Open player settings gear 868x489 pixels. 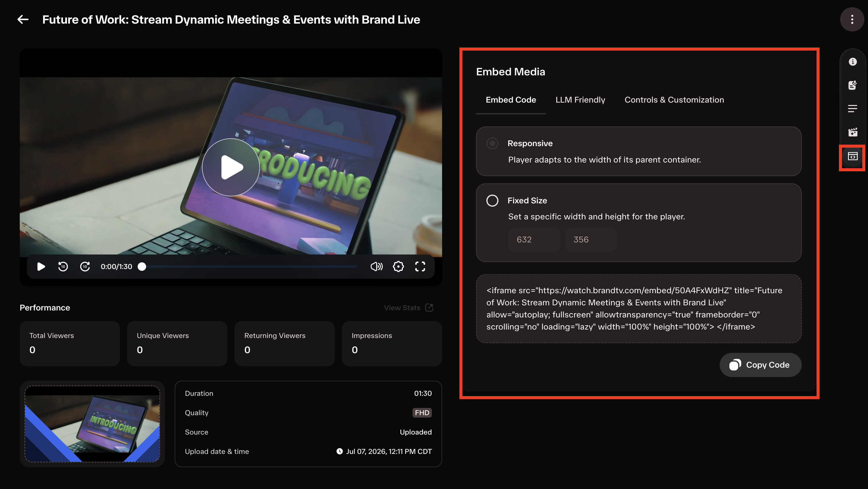coord(398,267)
